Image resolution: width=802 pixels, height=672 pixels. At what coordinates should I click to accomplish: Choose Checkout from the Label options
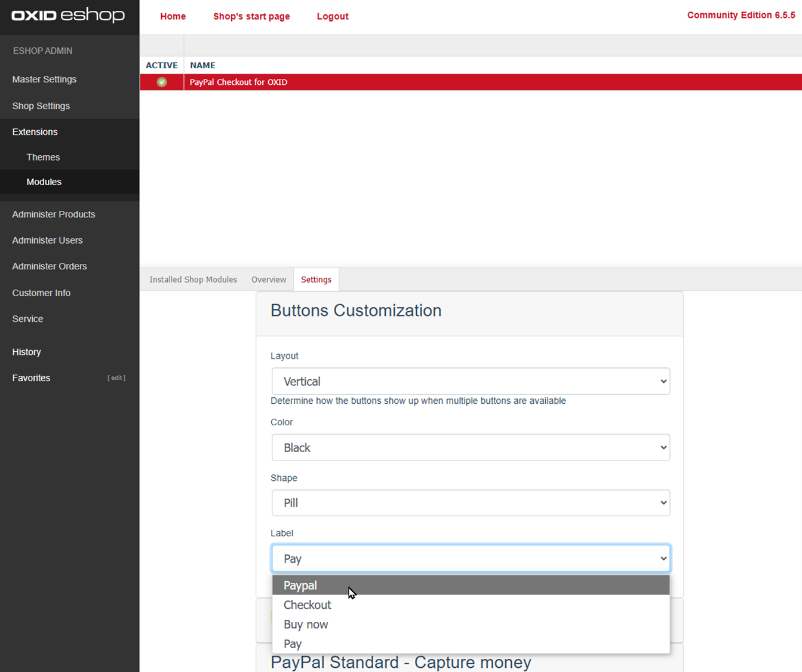point(308,605)
